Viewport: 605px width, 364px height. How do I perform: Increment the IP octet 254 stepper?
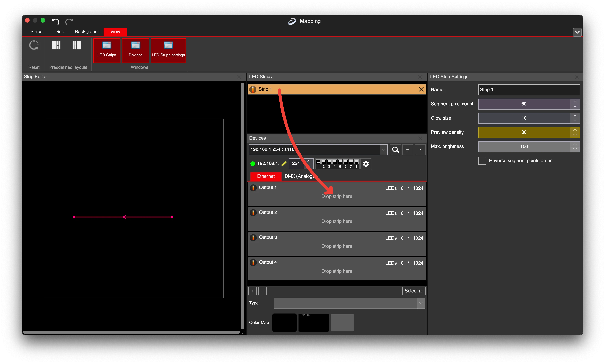pyautogui.click(x=308, y=161)
